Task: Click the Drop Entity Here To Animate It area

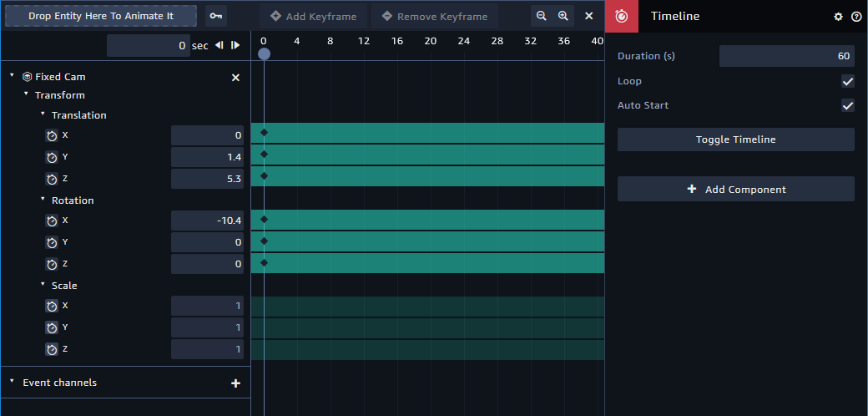Action: [x=101, y=16]
